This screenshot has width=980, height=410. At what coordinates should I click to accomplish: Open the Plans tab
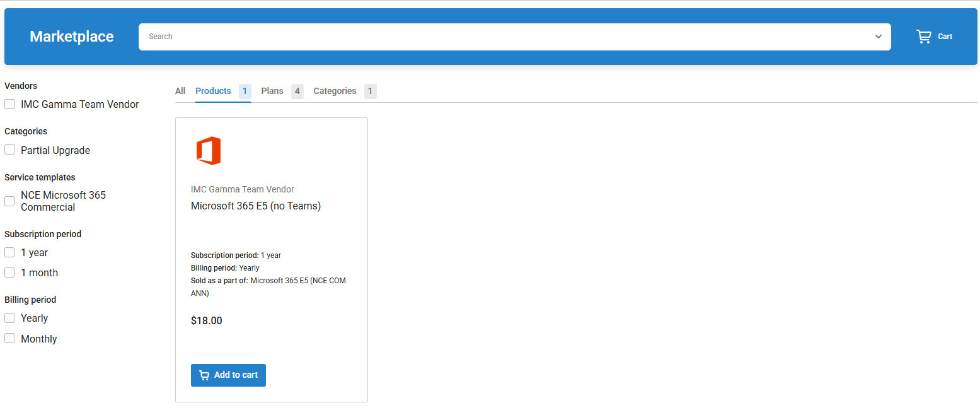pos(272,91)
